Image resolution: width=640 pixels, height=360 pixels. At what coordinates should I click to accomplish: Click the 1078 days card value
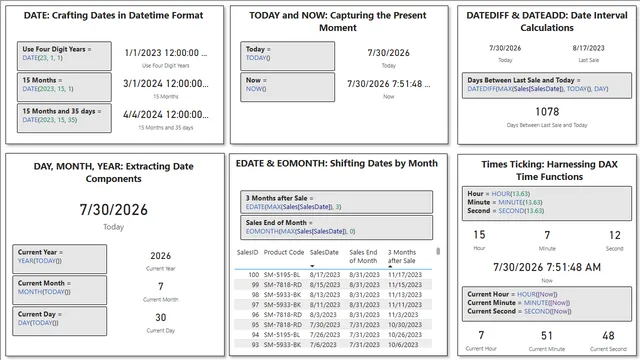pyautogui.click(x=547, y=112)
